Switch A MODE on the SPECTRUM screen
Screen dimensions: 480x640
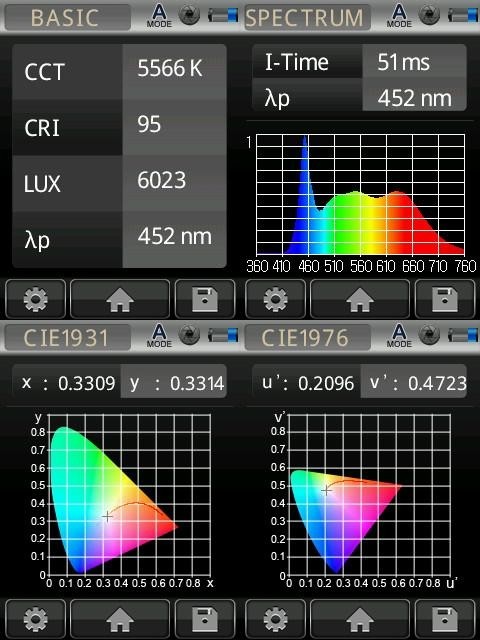coord(399,16)
